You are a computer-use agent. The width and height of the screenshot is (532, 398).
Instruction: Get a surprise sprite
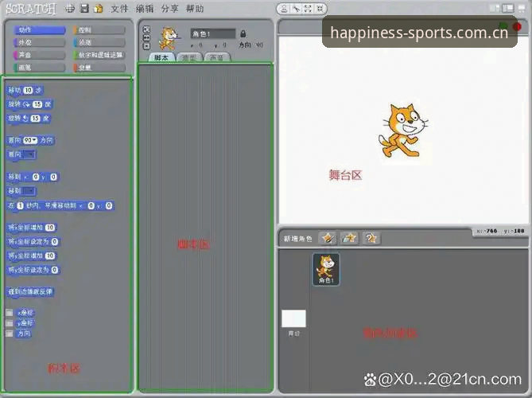tap(371, 238)
